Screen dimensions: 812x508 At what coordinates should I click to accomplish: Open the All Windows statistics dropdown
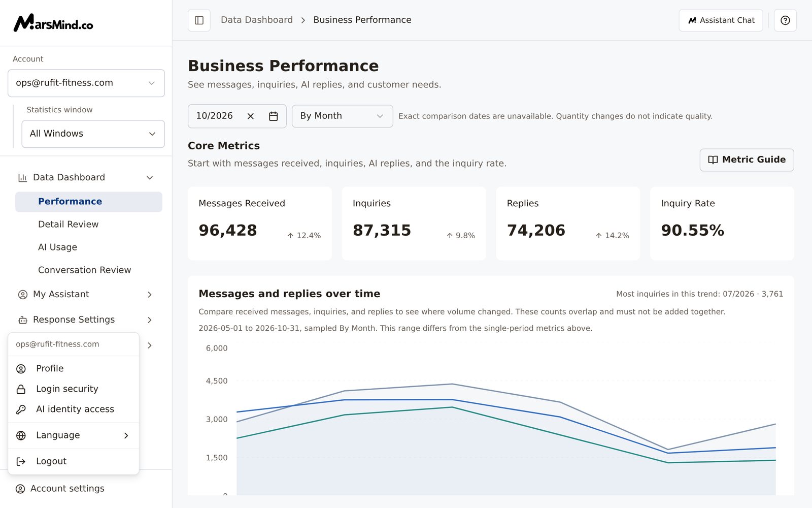93,134
